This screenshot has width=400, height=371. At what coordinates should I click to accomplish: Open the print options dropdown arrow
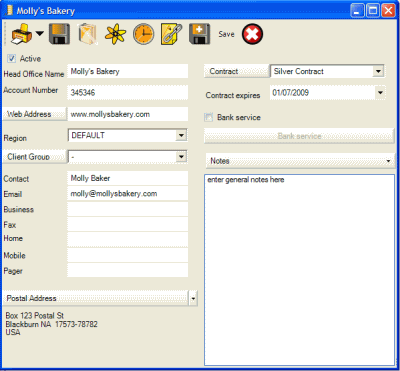click(40, 33)
